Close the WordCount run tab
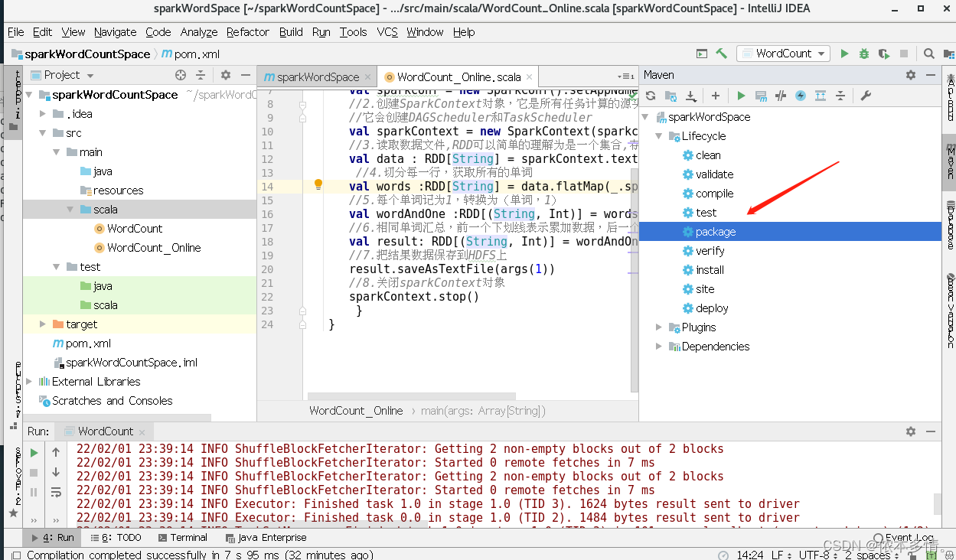This screenshot has width=956, height=560. coord(142,432)
